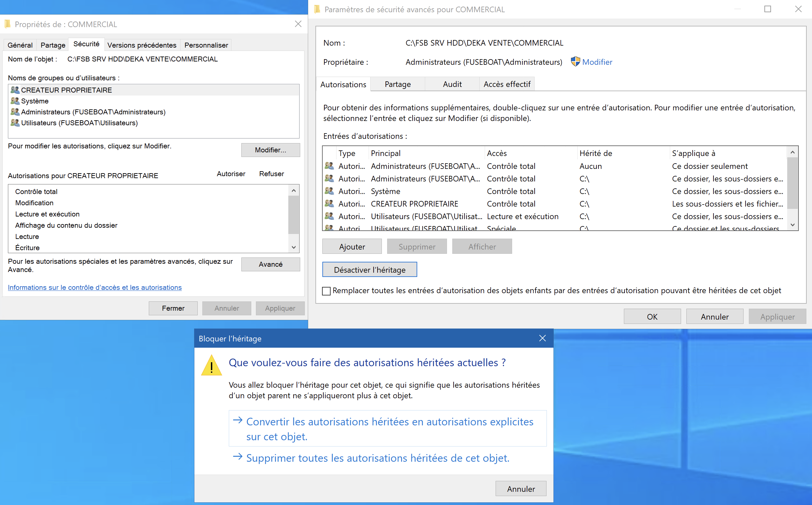The width and height of the screenshot is (812, 505).
Task: Select the 'Ce dossier seulement' entry row
Action: point(554,166)
